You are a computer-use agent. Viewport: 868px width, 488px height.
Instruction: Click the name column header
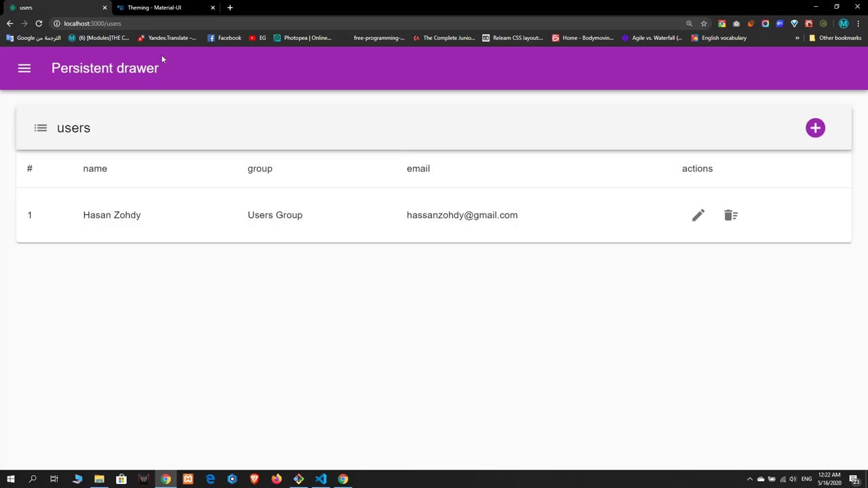click(95, 169)
